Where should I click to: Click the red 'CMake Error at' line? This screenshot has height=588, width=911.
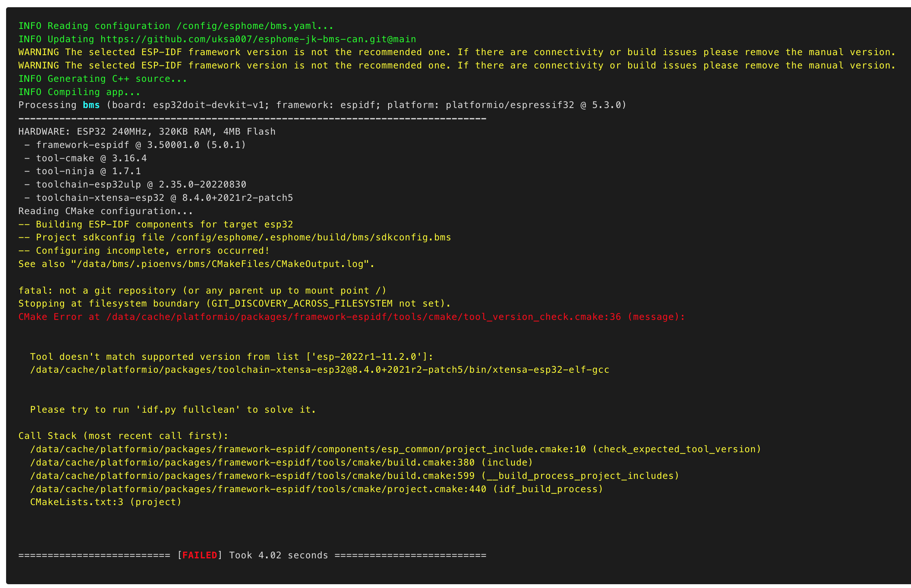[352, 317]
